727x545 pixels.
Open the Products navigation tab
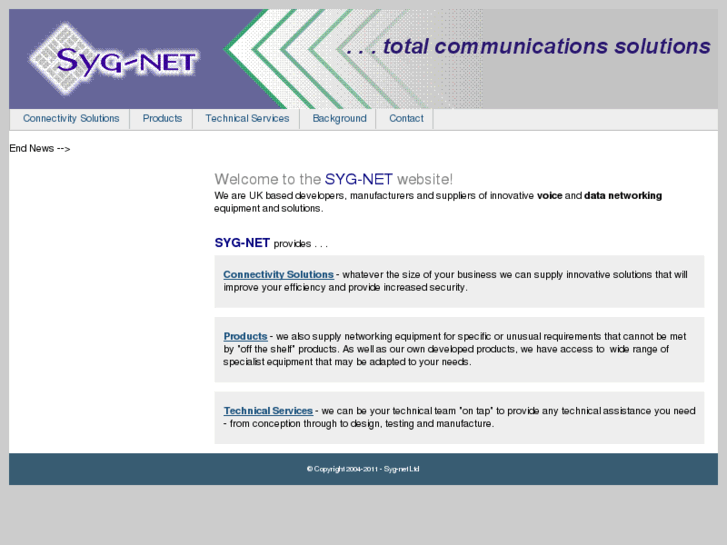[162, 119]
